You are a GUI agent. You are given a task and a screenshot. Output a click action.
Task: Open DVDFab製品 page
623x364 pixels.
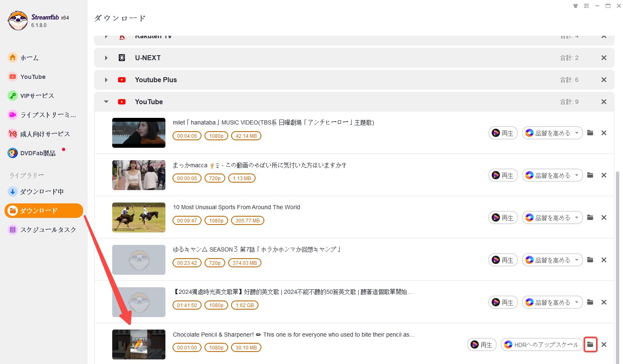32,153
